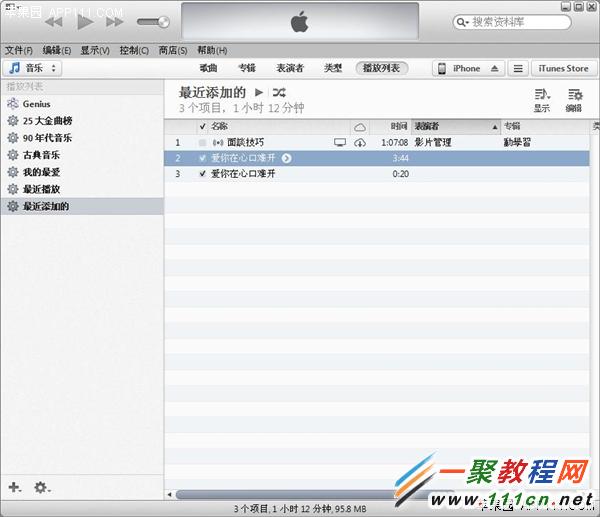Sort by the 专辑 column header
Image resolution: width=600 pixels, height=517 pixels.
512,126
